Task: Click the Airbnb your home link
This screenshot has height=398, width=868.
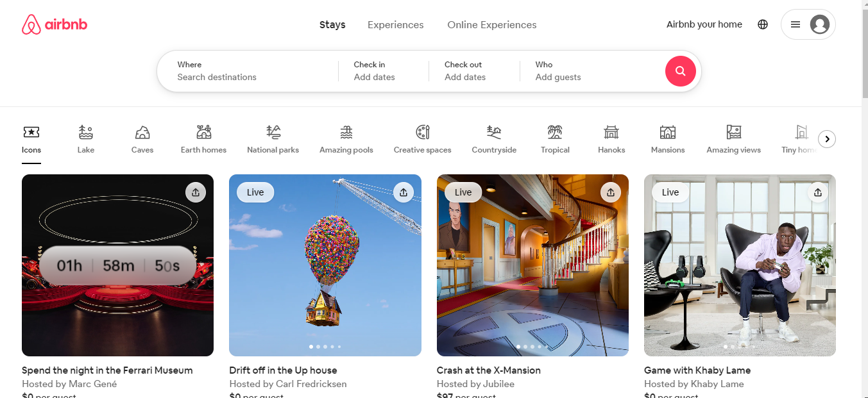Action: coord(704,24)
